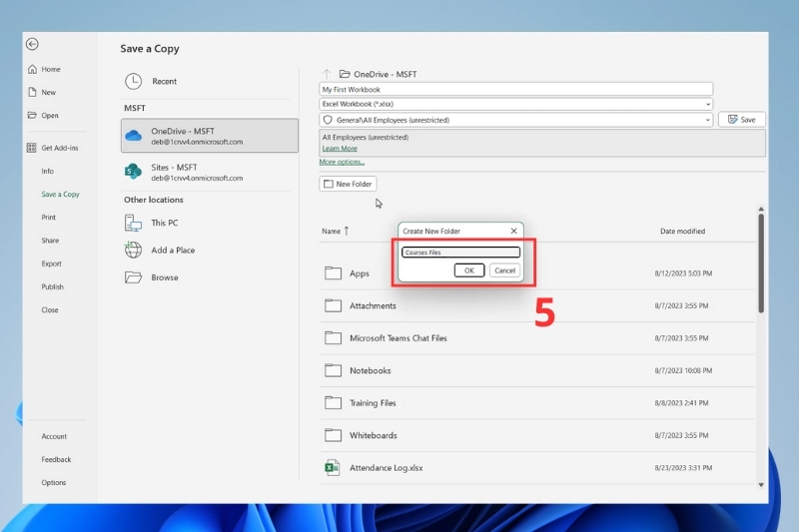Screen dimensions: 799x532
Task: Select New in the sidebar
Action: pyautogui.click(x=48, y=92)
